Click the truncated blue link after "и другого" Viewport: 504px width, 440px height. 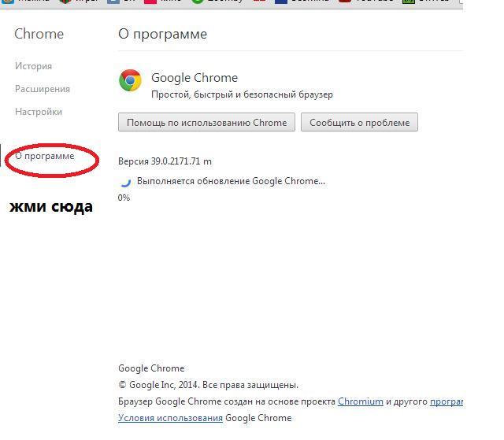pos(447,401)
